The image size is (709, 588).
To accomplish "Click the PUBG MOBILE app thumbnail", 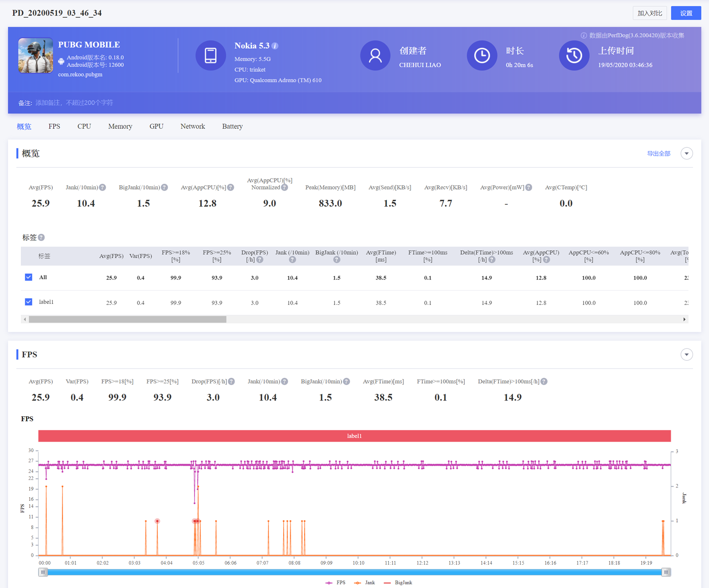I will (35, 55).
